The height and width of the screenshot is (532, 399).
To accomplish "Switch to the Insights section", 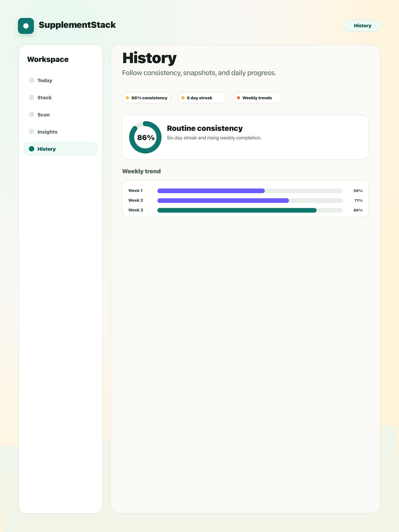I will click(60, 132).
